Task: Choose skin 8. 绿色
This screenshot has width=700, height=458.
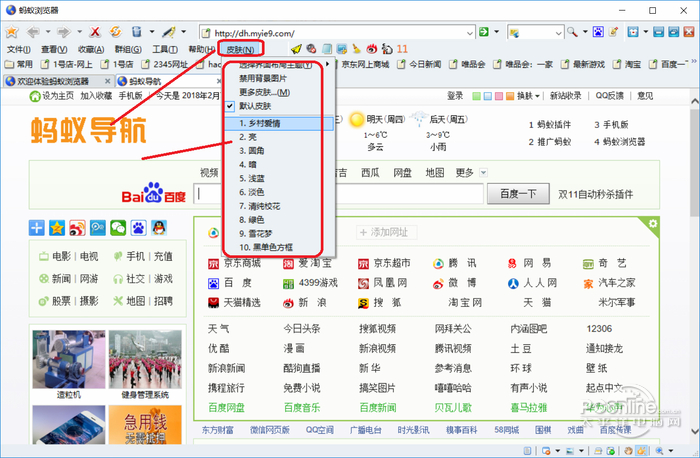Action: click(x=279, y=220)
